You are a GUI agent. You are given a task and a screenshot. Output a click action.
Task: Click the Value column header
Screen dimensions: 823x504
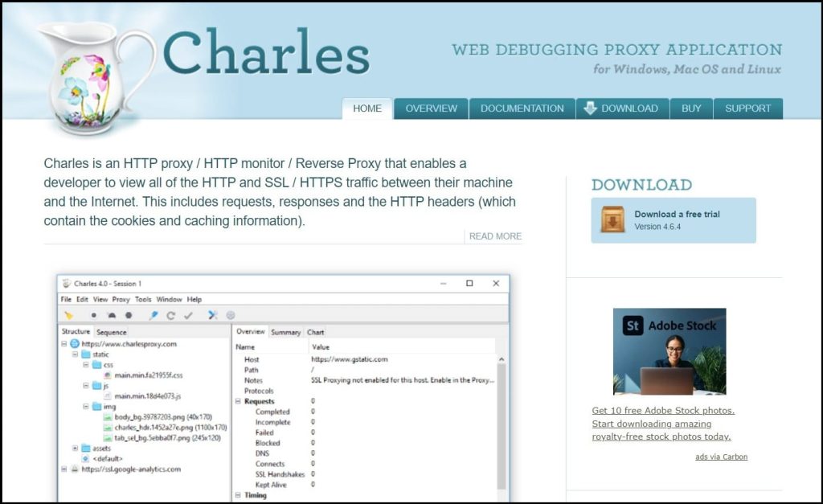(321, 347)
